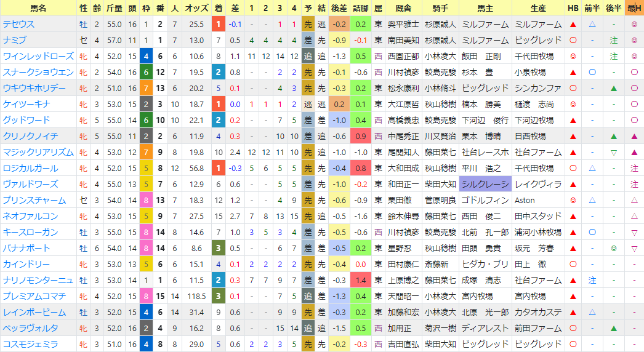The image size is (644, 352).
Task: Open ヴァルドワーズ horse link
Action: [x=30, y=185]
